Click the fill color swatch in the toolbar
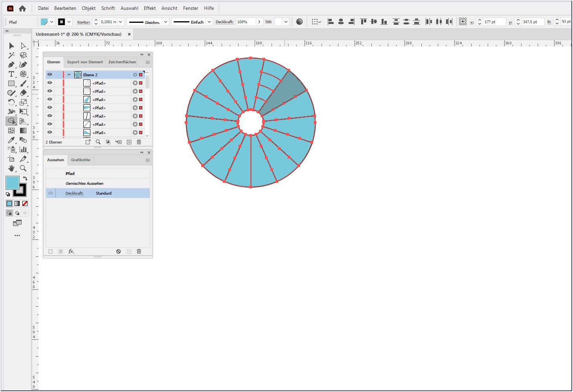This screenshot has height=392, width=573. click(x=12, y=182)
